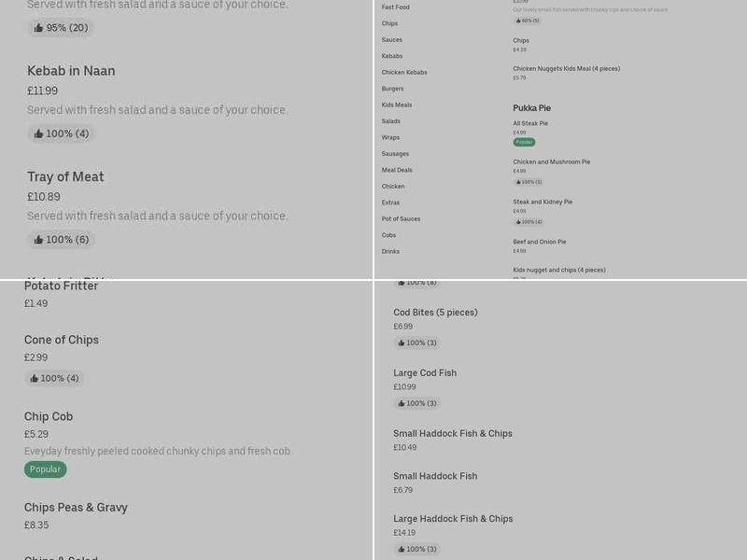Select the Chicken Kebabs category

(404, 72)
